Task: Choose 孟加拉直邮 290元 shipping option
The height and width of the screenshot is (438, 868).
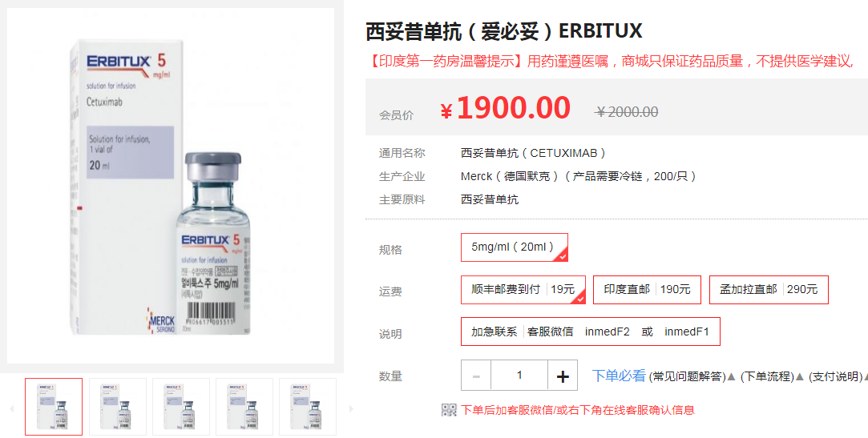Action: click(769, 289)
